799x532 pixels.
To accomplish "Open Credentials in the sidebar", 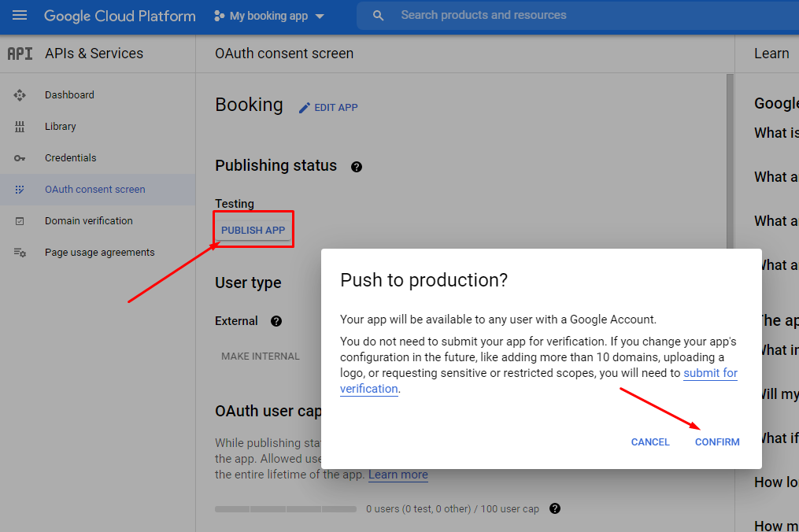I will (71, 158).
